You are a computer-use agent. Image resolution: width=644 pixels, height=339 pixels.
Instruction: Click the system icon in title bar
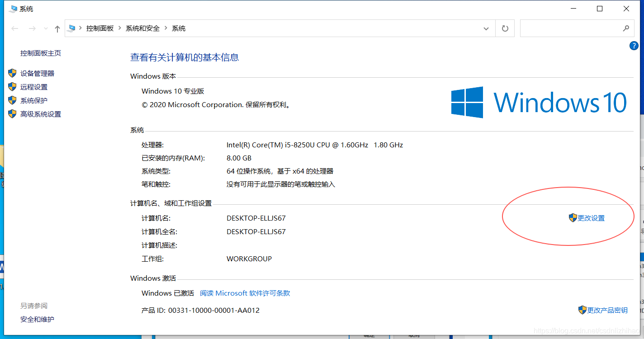tap(13, 9)
